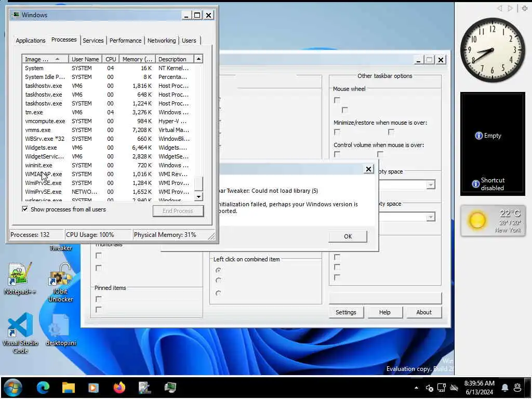Screen dimensions: 532x399
Task: Click the sidebar previous-page arrow
Action: point(499,8)
